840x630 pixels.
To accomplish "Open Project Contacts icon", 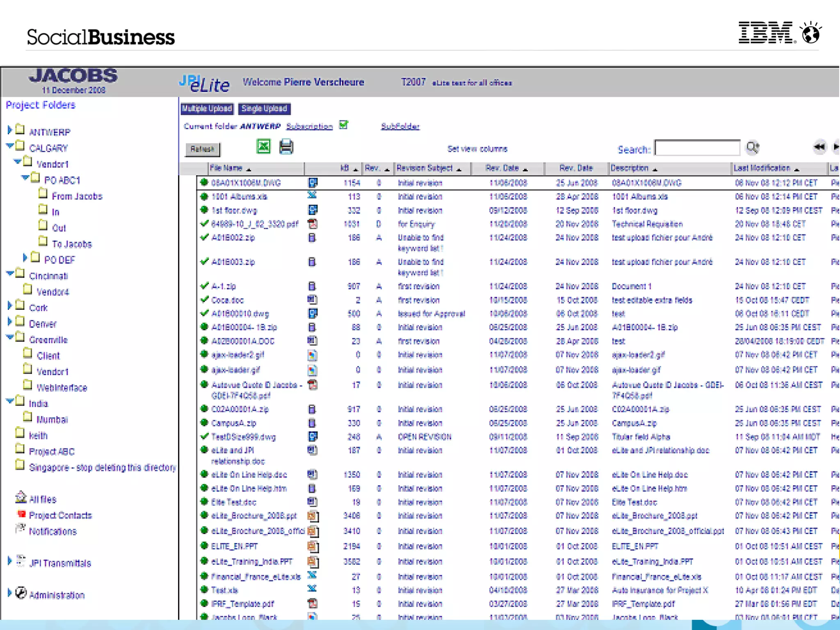I will pyautogui.click(x=21, y=514).
